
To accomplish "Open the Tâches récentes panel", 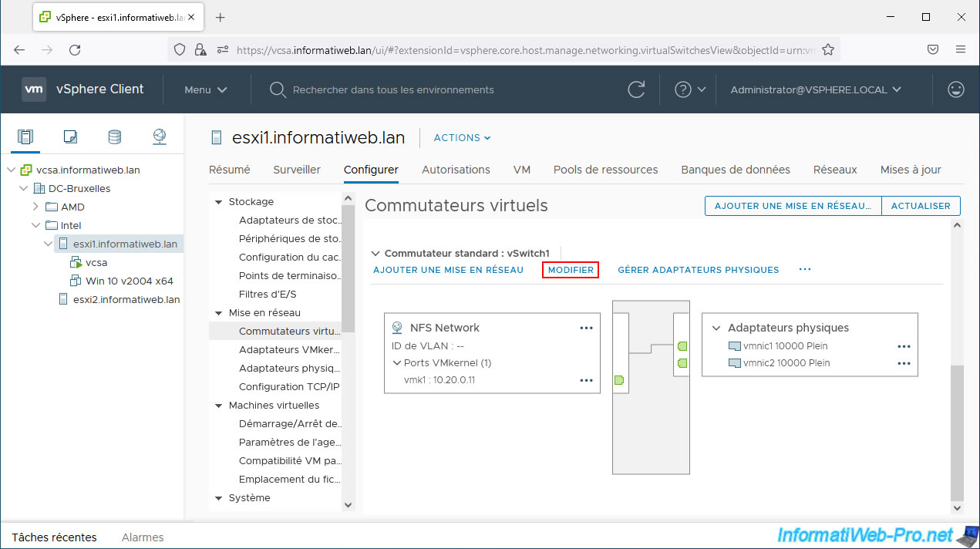I will click(x=54, y=537).
